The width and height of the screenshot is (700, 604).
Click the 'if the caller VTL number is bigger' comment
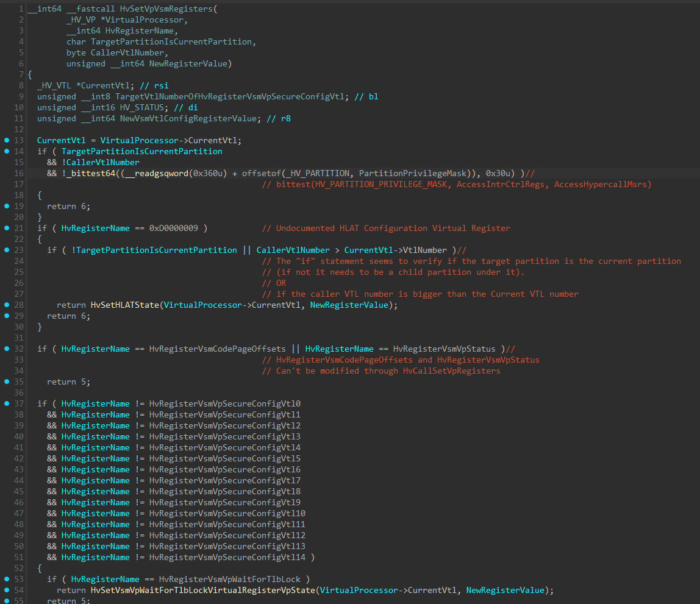tap(420, 294)
